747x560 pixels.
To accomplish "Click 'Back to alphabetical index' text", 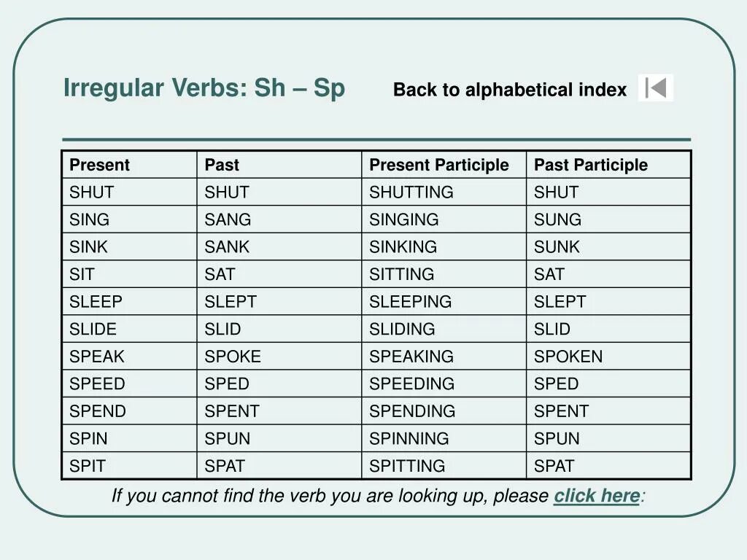I will point(509,90).
